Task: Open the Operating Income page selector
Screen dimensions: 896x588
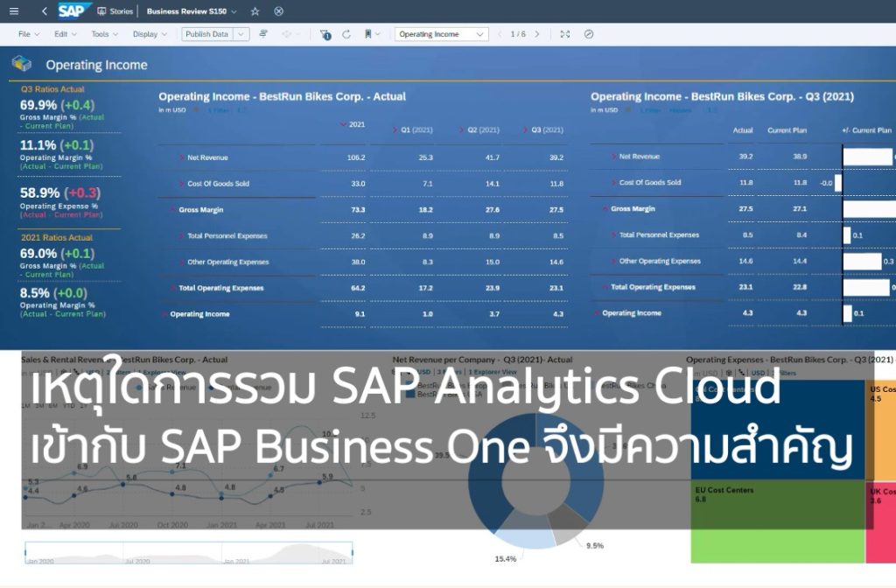Action: point(441,34)
